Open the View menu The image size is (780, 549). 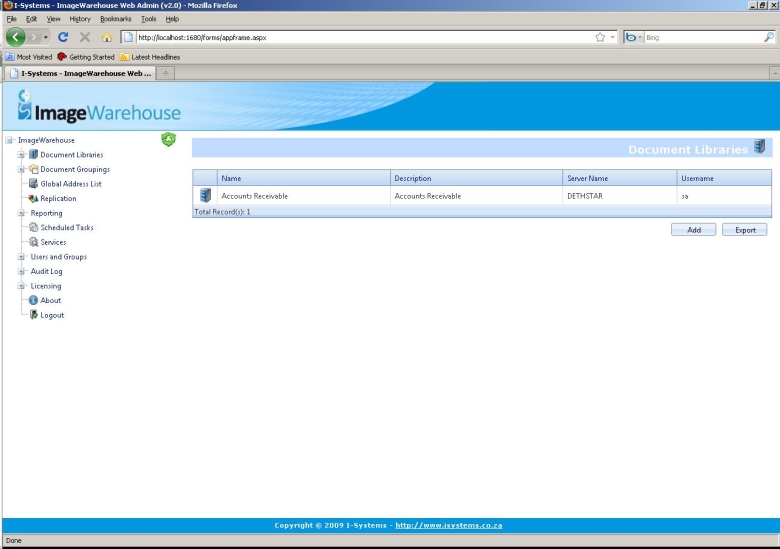click(x=53, y=19)
